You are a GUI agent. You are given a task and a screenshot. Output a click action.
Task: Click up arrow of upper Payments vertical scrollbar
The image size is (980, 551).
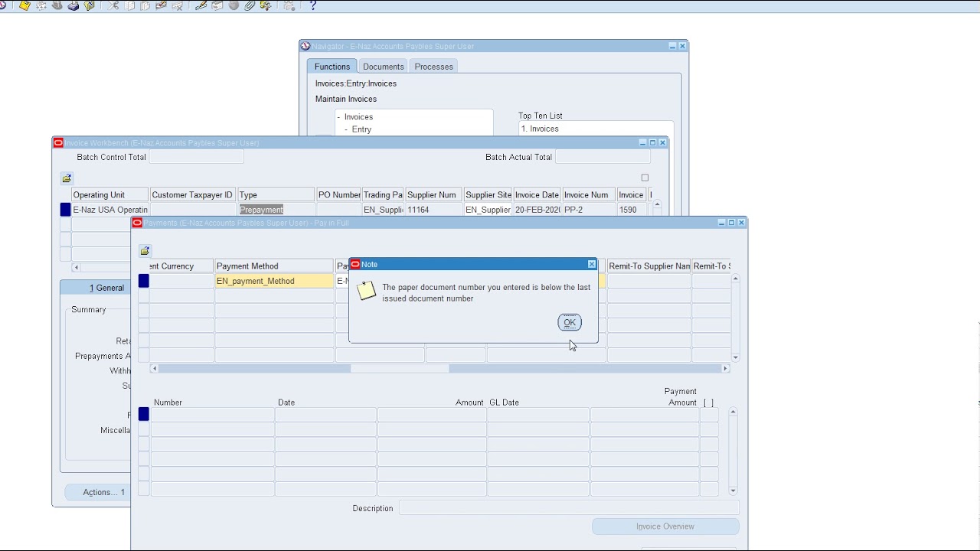pyautogui.click(x=735, y=279)
